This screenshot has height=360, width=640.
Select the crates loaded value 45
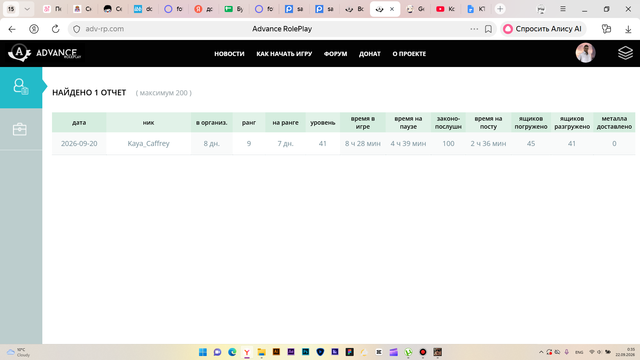531,143
